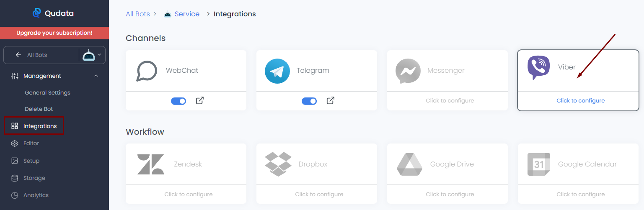644x210 pixels.
Task: Open Telegram external link icon
Action: (331, 101)
